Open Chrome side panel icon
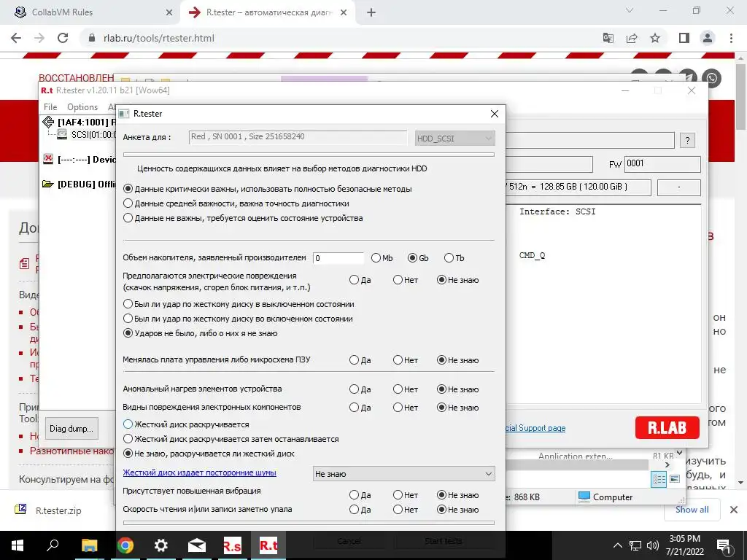 (684, 38)
